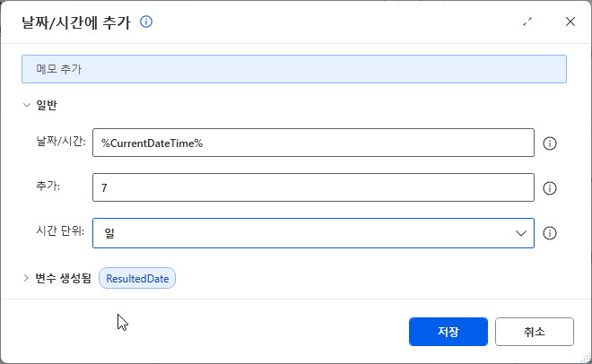
Task: Focus the %CurrentDateTime% input field
Action: click(313, 143)
